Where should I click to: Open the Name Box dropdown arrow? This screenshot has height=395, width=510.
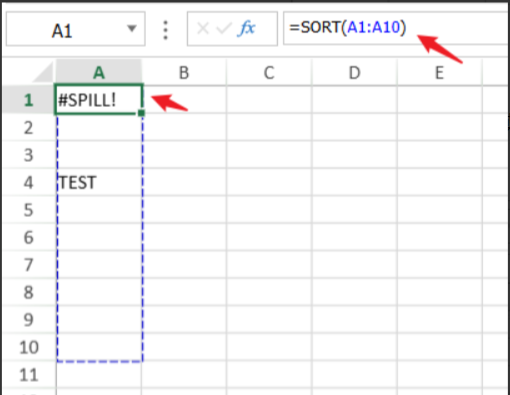(x=132, y=29)
